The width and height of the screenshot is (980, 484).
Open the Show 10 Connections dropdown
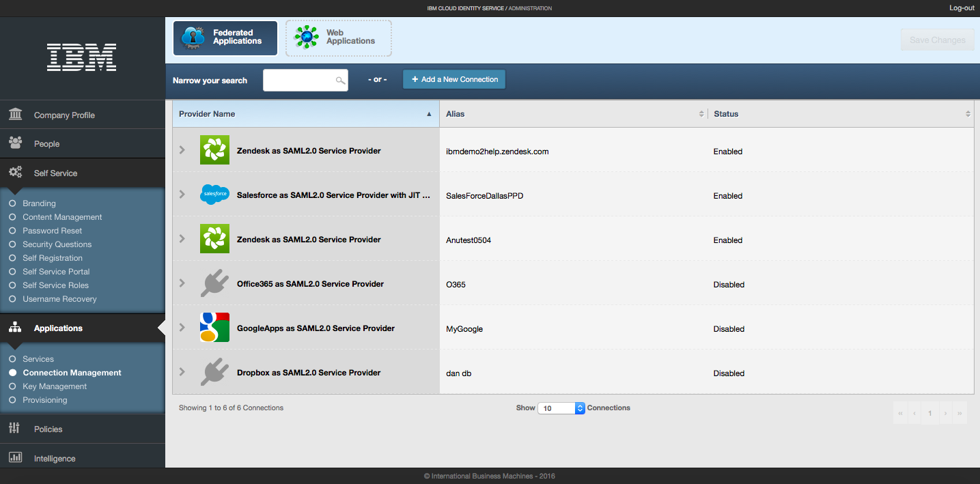(x=561, y=408)
